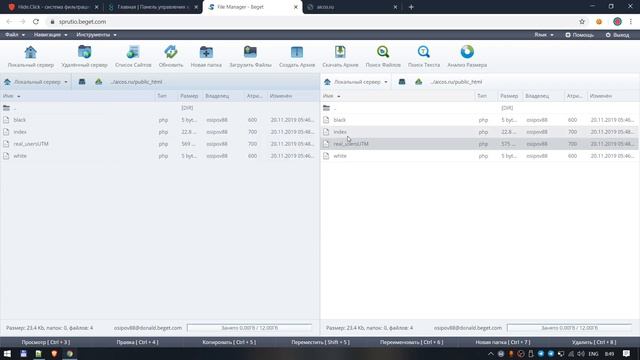640x360 pixels.
Task: Bookmark the page with the star icon
Action: click(582, 22)
